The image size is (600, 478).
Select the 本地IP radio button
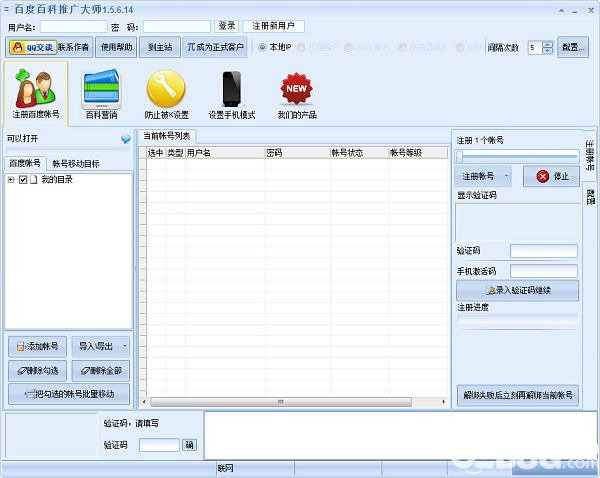click(x=262, y=47)
